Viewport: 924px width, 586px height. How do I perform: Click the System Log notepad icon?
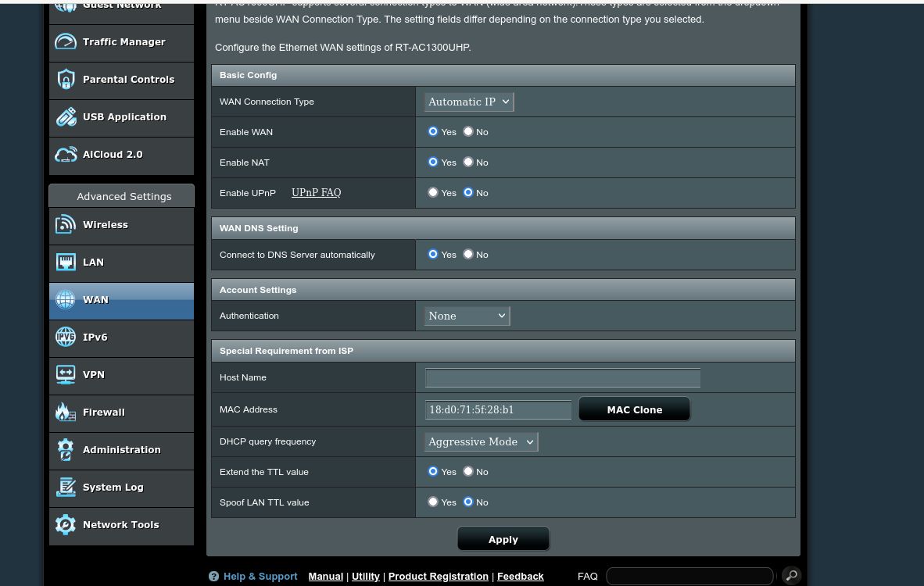click(66, 488)
